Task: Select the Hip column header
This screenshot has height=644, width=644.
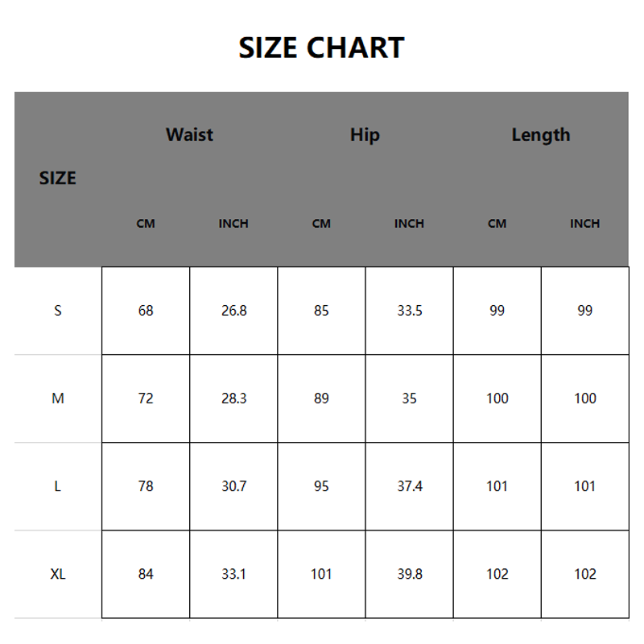Action: (x=365, y=134)
